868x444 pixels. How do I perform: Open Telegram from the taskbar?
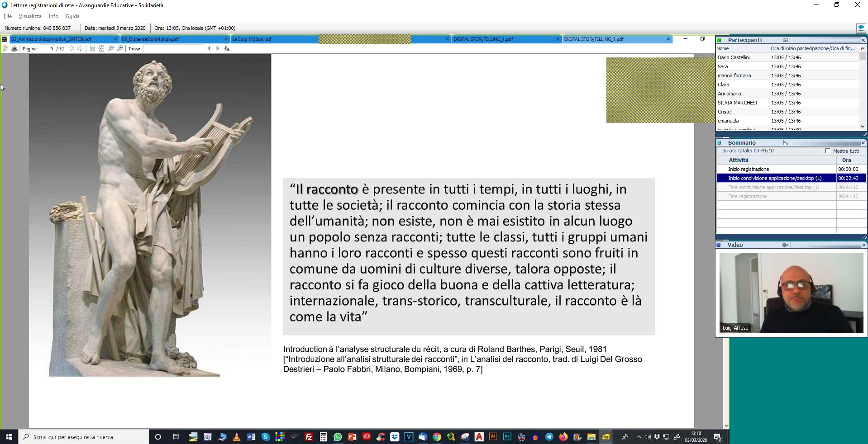tap(549, 437)
